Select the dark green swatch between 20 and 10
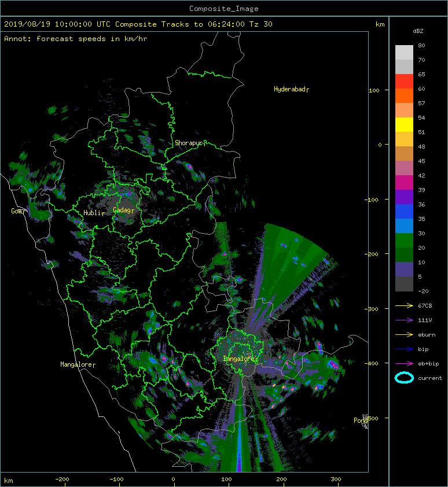 tap(404, 254)
